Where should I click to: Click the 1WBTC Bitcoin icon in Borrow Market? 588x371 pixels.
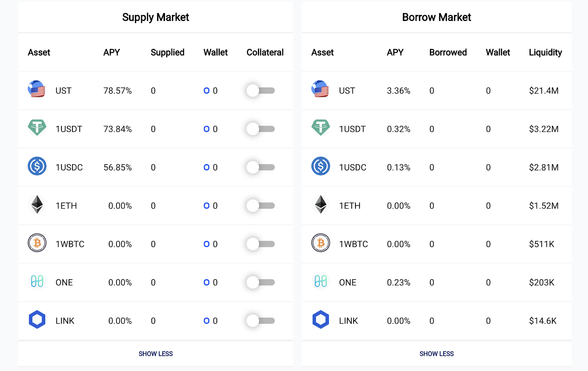[x=320, y=243]
